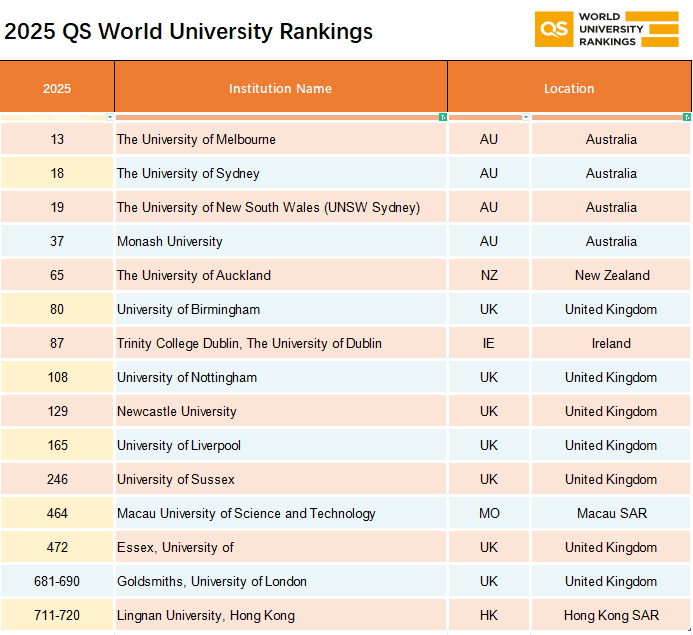Screen dimensions: 693x635
Task: Click the 2025 QS World University Rankings title
Action: (x=189, y=31)
